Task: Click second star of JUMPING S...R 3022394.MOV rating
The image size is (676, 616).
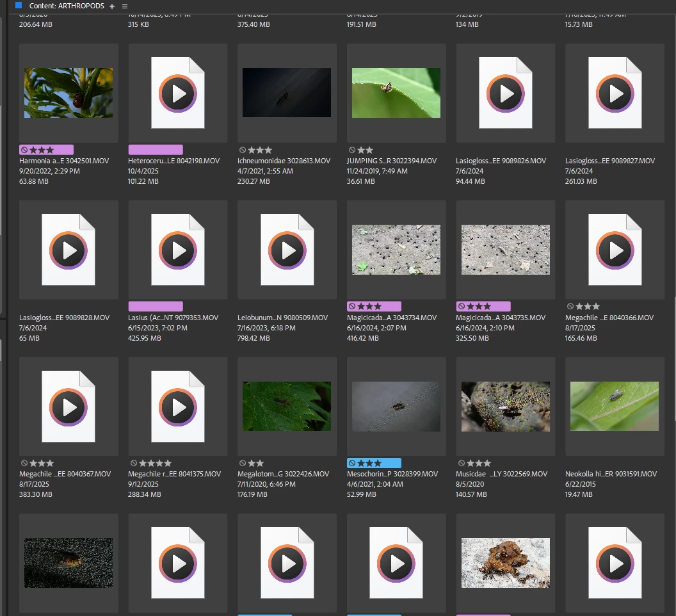Action: point(369,150)
